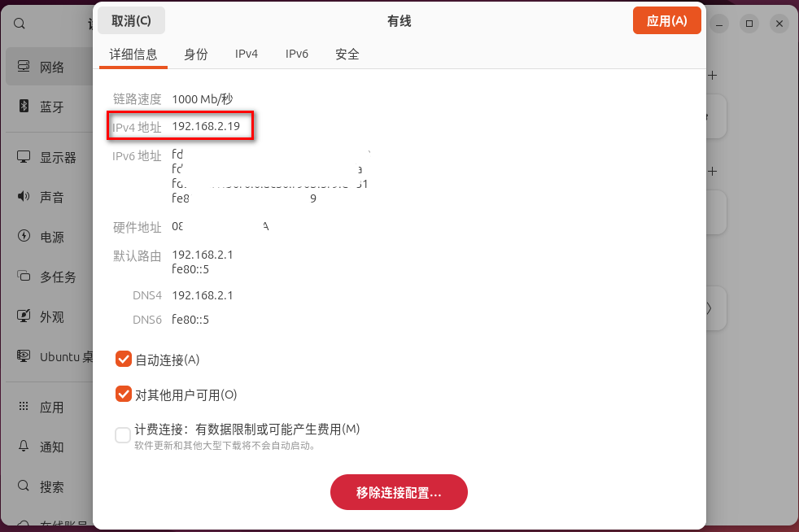Select the DNS6 value fe80::5
799x532 pixels.
(190, 320)
